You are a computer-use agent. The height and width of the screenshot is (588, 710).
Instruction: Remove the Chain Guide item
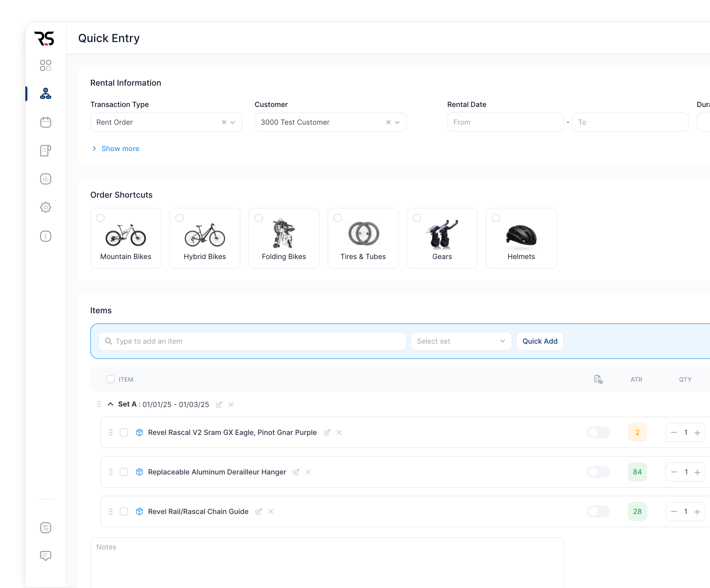coord(271,511)
